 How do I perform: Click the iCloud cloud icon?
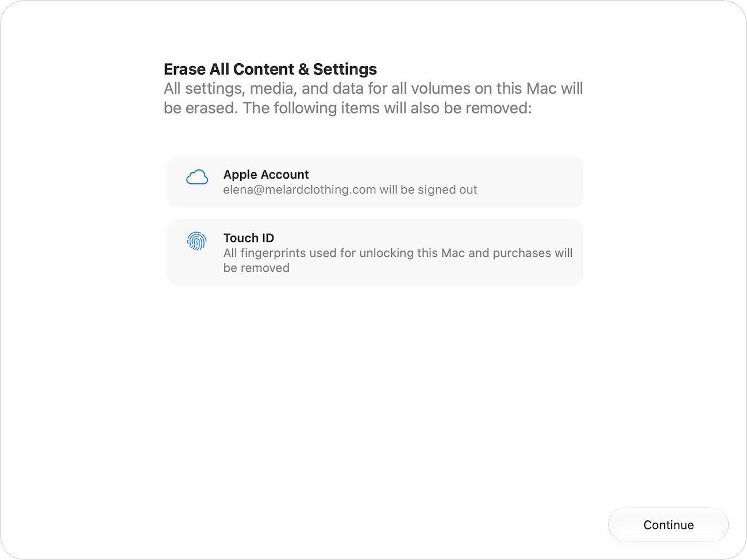tap(197, 177)
